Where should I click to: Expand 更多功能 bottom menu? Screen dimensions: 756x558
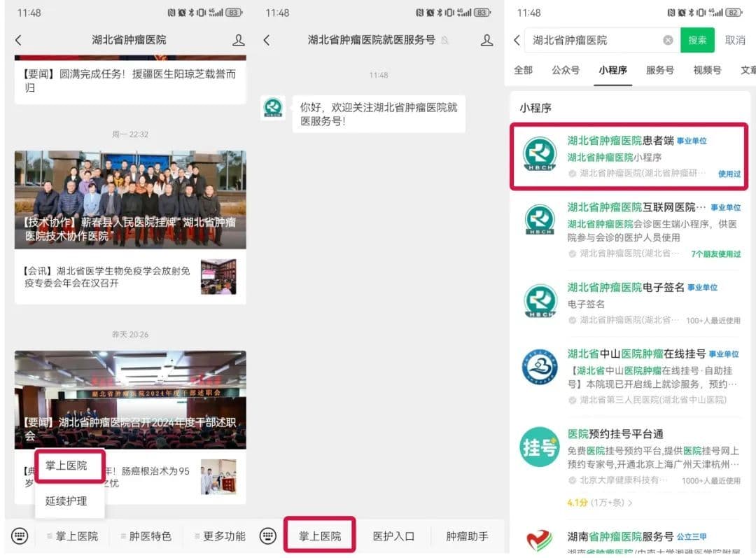point(220,536)
